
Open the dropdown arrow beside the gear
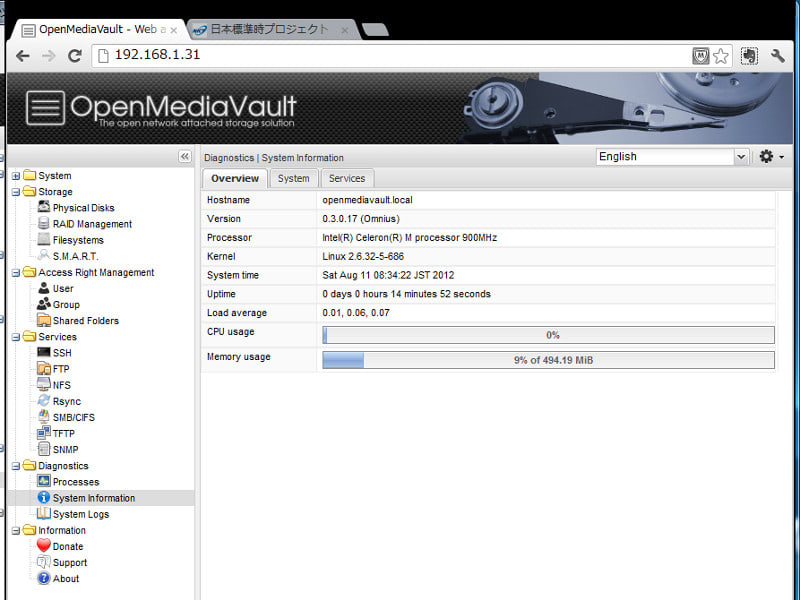click(782, 157)
